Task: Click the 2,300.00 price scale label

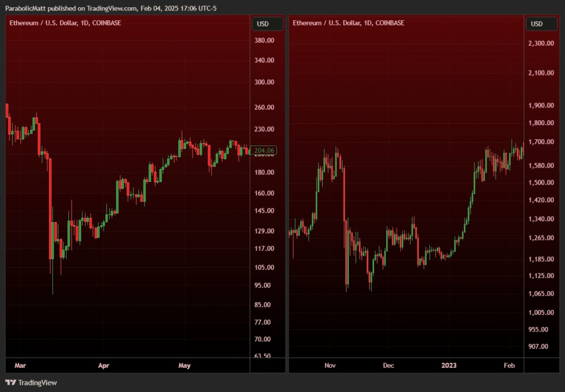Action: [540, 43]
